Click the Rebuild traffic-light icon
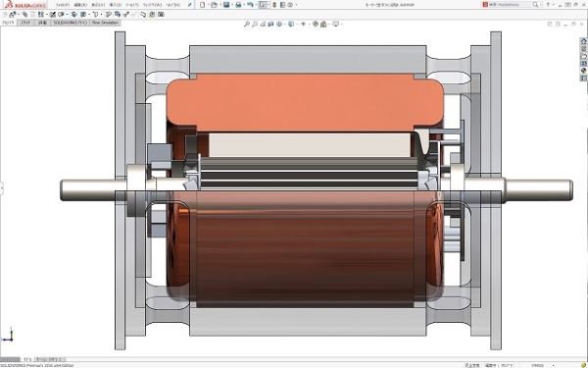Screen dimensions: 588x368 coord(274,5)
